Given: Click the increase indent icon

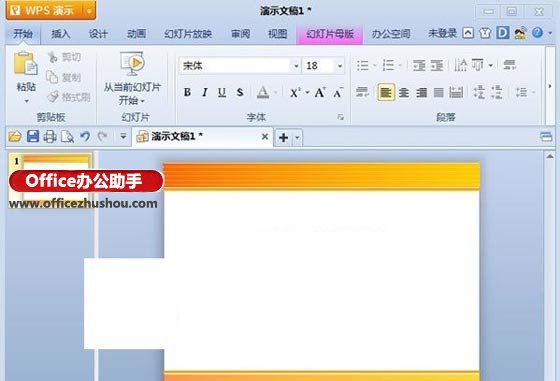Looking at the screenshot, I should click(436, 65).
